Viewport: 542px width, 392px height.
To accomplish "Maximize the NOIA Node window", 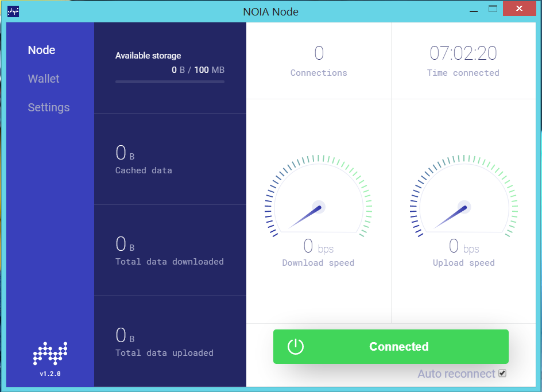I will click(493, 9).
